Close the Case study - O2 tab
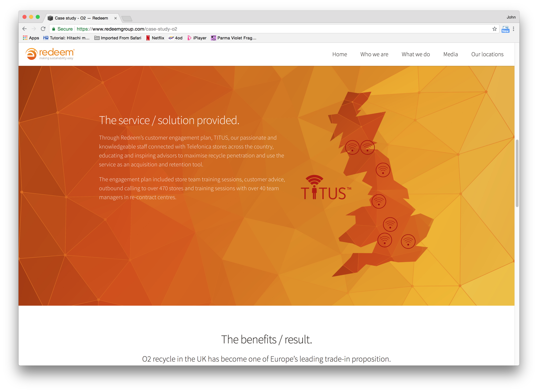The height and width of the screenshot is (392, 538). [x=115, y=18]
